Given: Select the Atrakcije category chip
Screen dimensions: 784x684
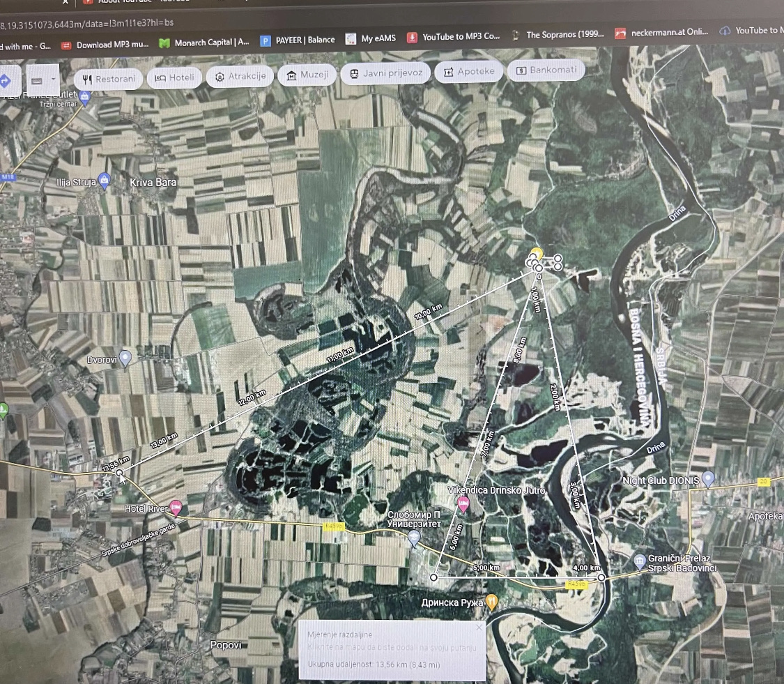Looking at the screenshot, I should (x=240, y=76).
